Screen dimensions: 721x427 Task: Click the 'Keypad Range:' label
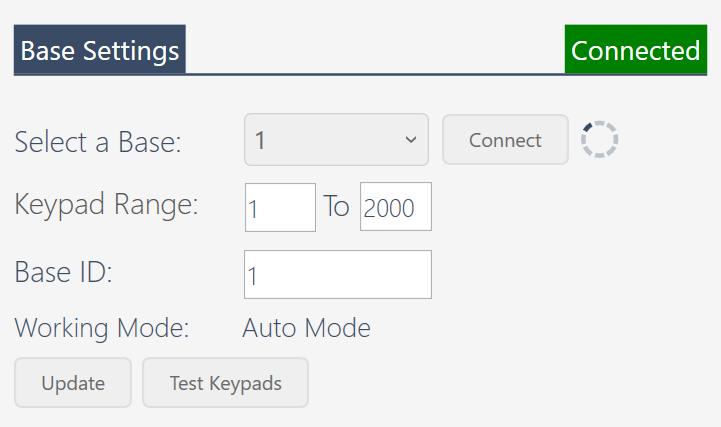point(106,205)
